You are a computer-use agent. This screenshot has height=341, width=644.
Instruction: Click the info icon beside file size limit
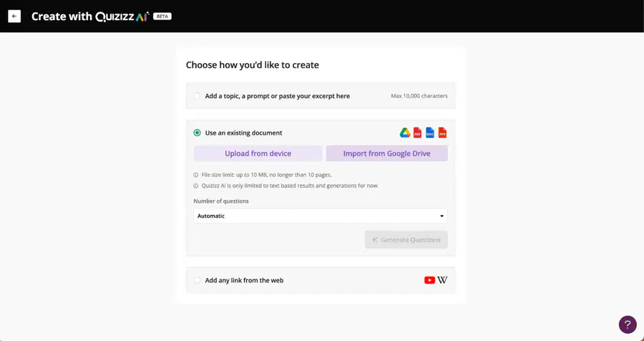(x=196, y=175)
